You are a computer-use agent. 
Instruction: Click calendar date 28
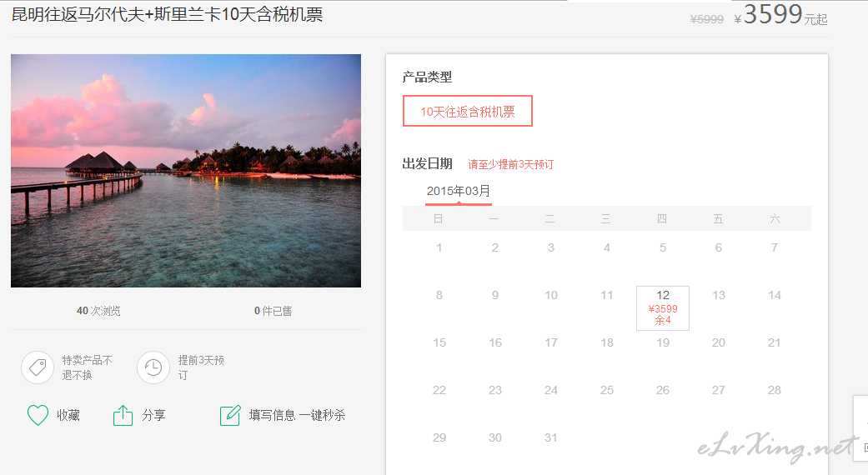775,390
